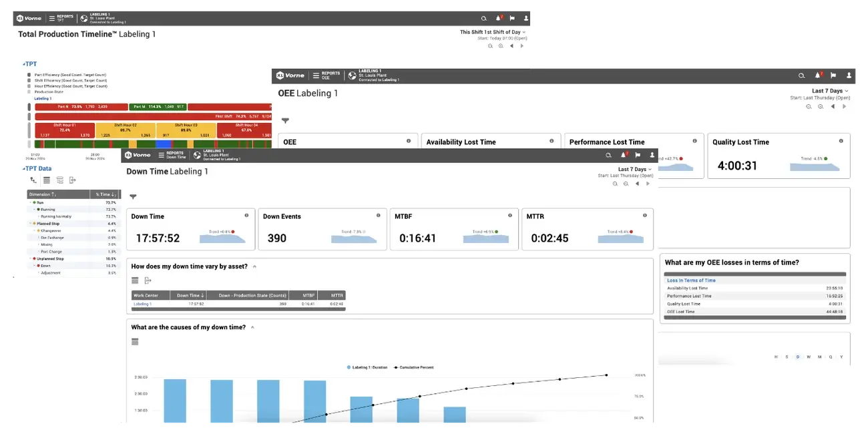868x434 pixels.
Task: Open Reports hamburger menu in TPT window
Action: 52,19
